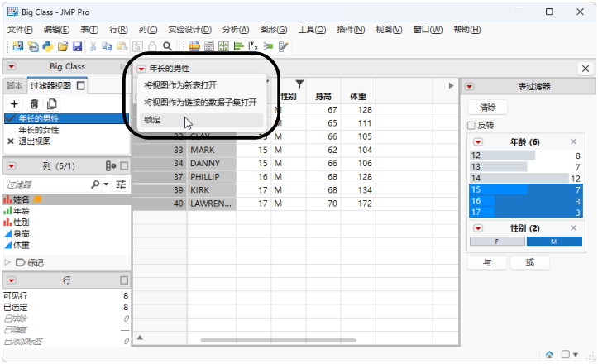Image resolution: width=598 pixels, height=364 pixels.
Task: Click the Cut scissors icon
Action: coord(93,46)
